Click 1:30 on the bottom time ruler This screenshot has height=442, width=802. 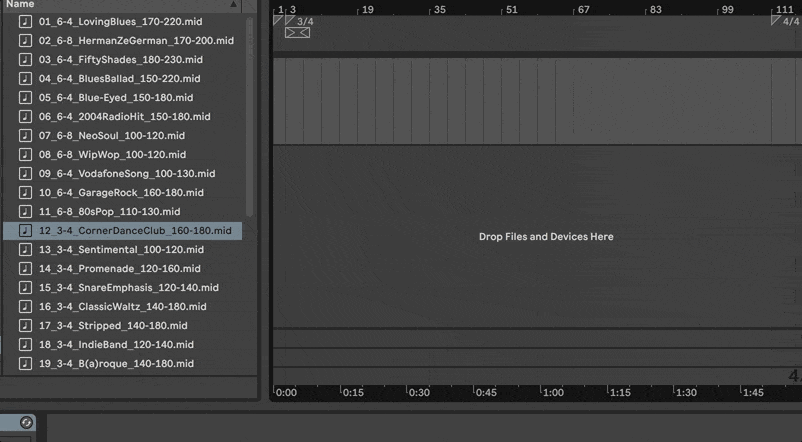686,393
